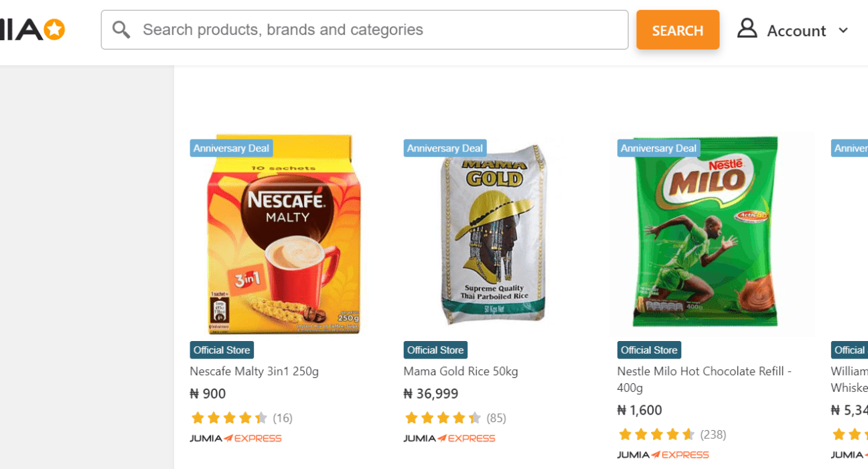Click star rating of Milo refill (238)
Image resolution: width=868 pixels, height=469 pixels.
click(x=656, y=434)
